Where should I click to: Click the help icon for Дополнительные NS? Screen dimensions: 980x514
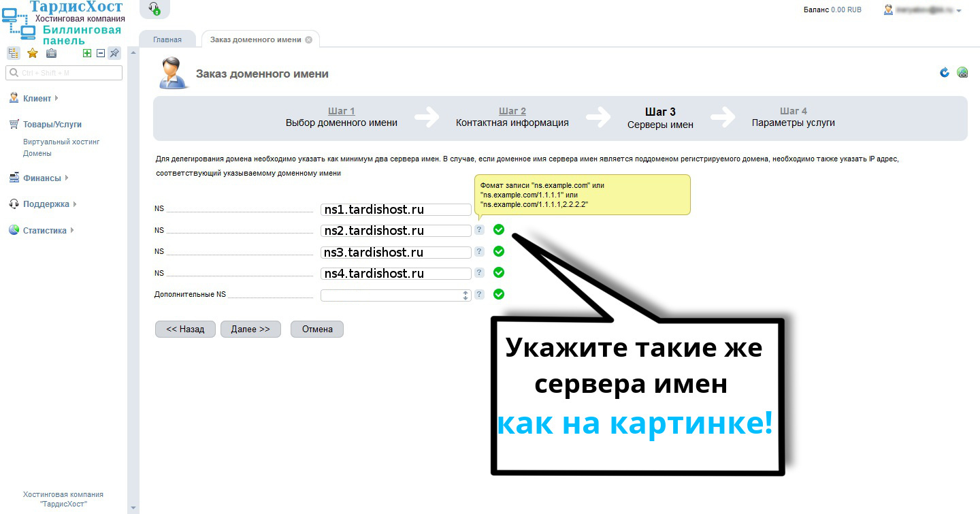[479, 295]
